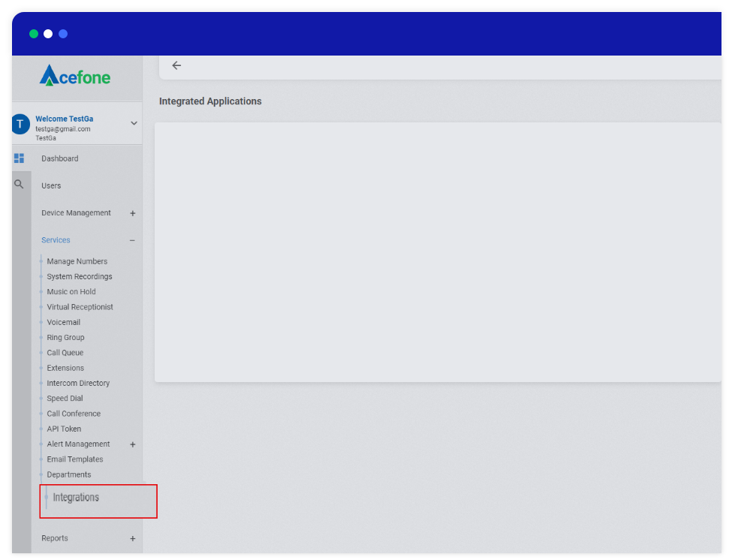This screenshot has width=732, height=560.
Task: Go to Call Queue
Action: click(x=65, y=353)
